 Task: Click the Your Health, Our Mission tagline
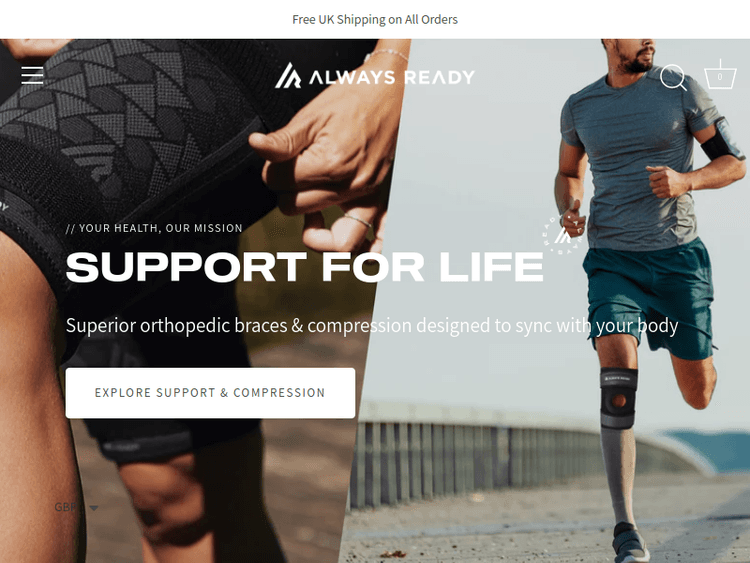[154, 228]
